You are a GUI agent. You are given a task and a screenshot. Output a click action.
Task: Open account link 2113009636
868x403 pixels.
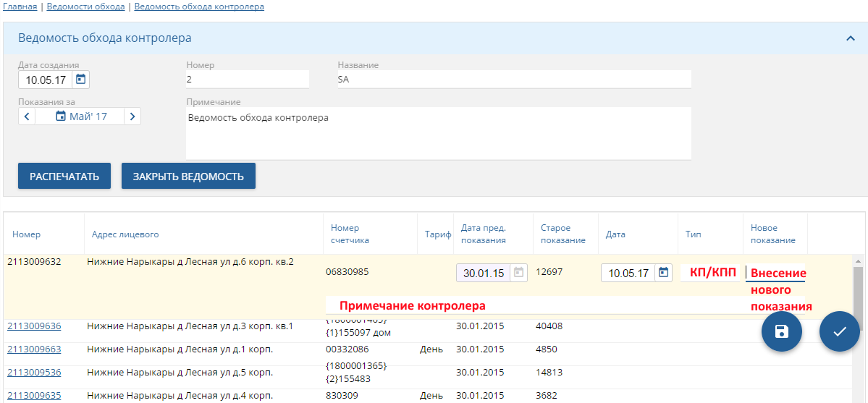tap(34, 326)
